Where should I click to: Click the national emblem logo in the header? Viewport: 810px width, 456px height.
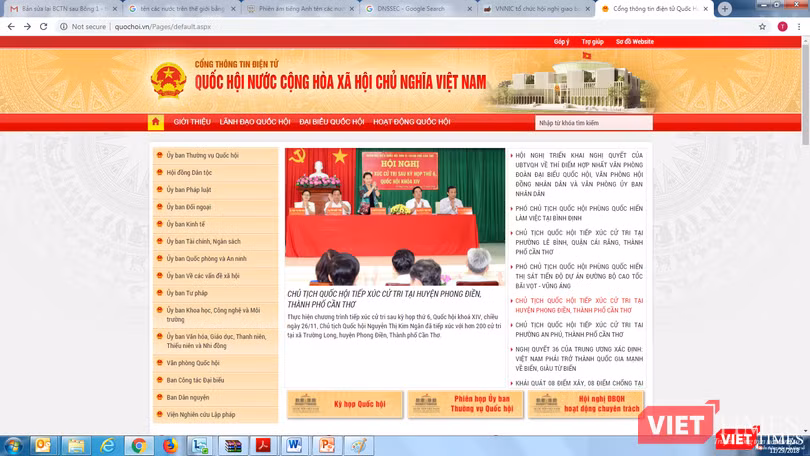(x=168, y=81)
